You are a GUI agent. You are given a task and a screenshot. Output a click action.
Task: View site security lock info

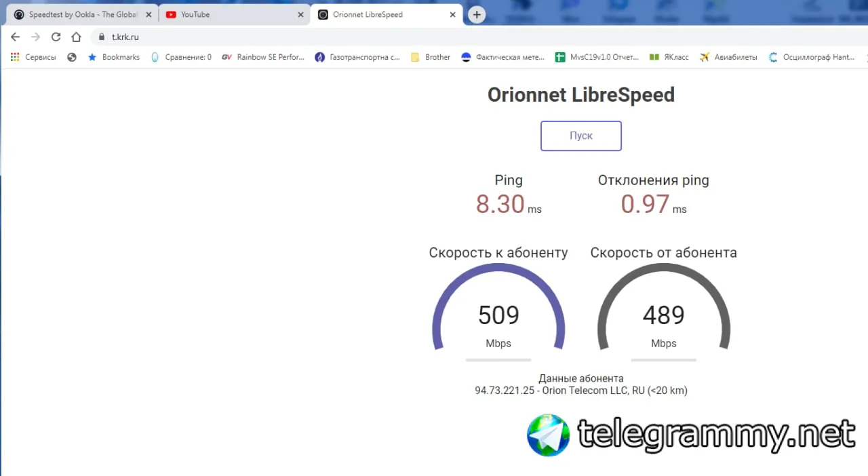pos(102,37)
